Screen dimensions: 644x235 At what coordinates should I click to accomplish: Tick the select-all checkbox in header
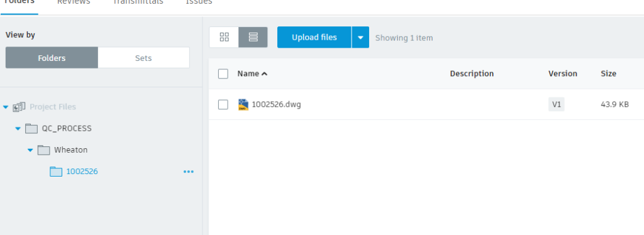[223, 74]
